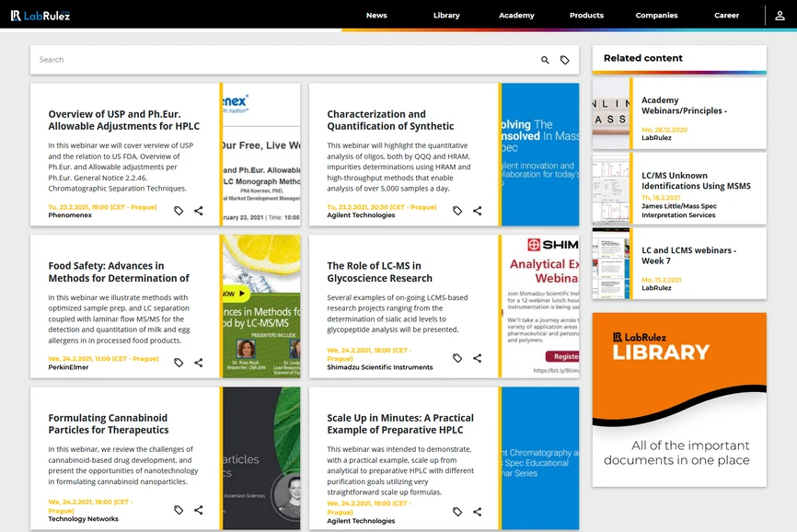
Task: Open the News menu item
Action: [x=376, y=16]
